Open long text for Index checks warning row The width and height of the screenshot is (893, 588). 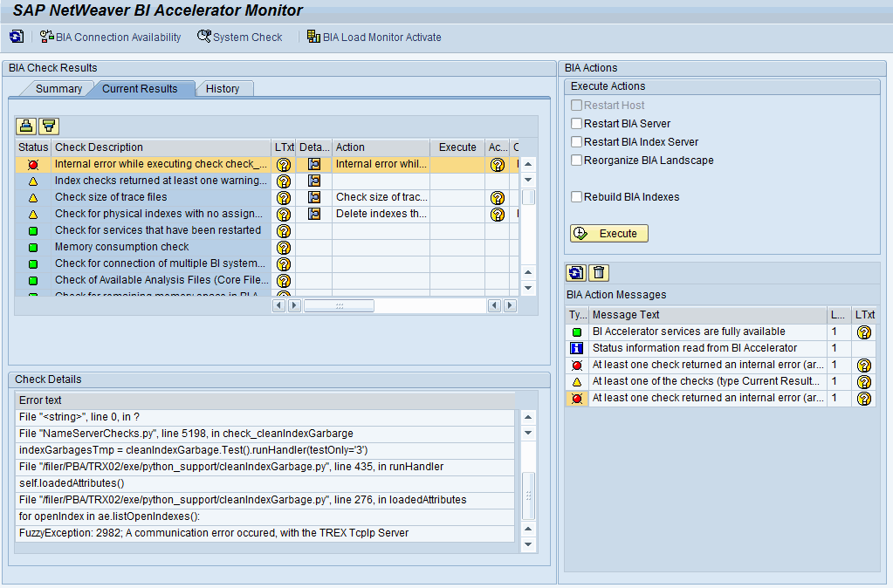284,181
